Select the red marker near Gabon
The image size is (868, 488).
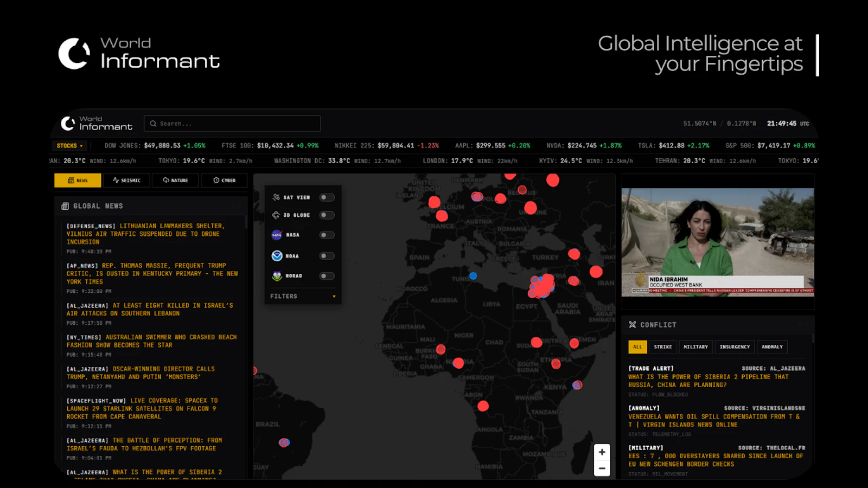[x=483, y=406]
